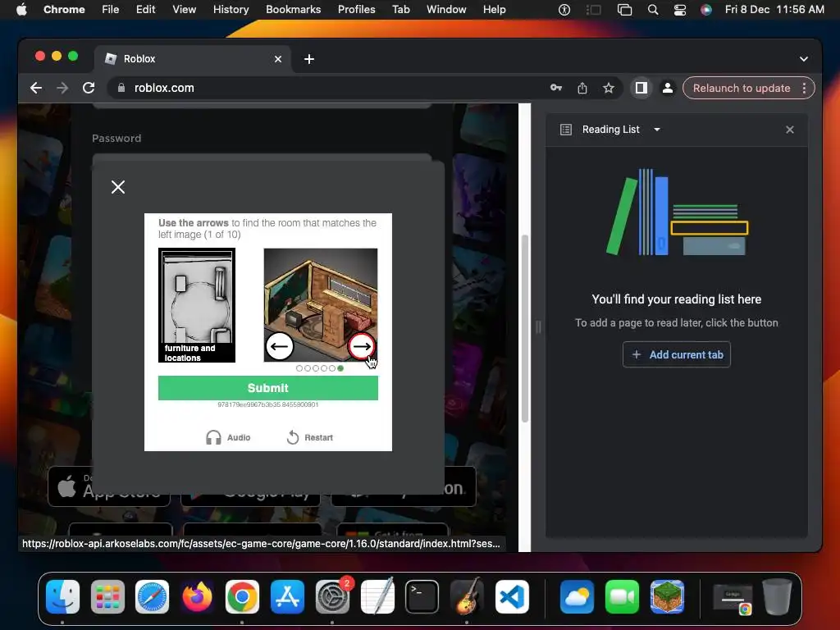Open Minecraft from the Dock
840x630 pixels.
coord(667,597)
